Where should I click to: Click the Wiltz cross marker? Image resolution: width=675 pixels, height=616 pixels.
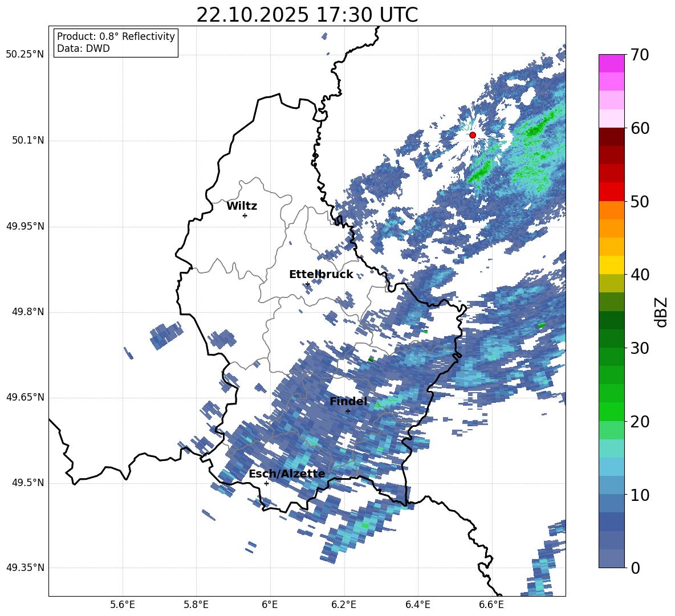pos(245,215)
